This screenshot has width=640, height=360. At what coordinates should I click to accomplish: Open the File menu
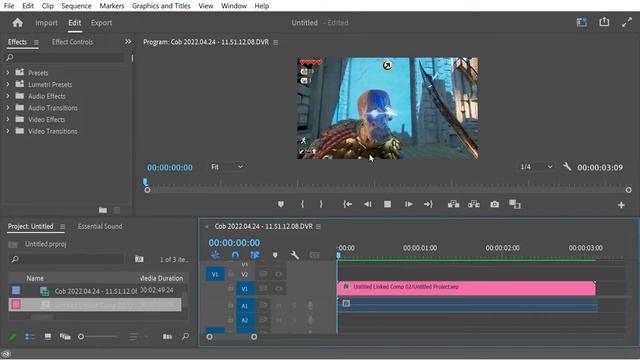click(9, 6)
